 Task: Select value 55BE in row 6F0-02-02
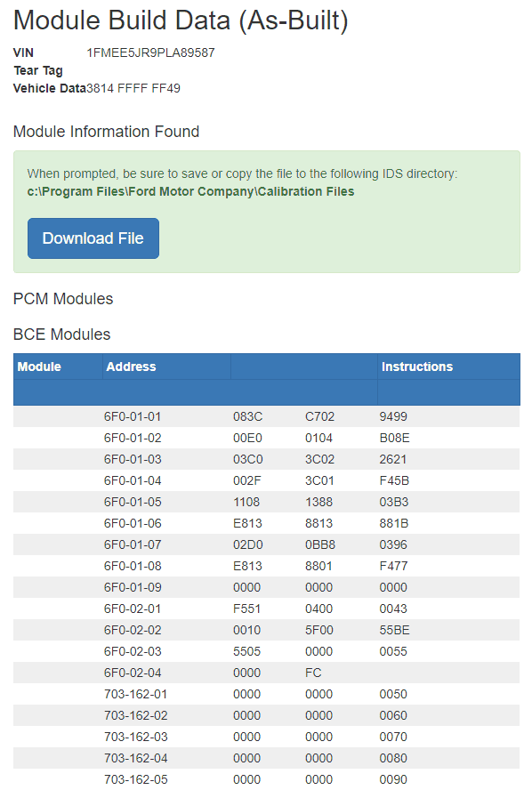click(394, 630)
